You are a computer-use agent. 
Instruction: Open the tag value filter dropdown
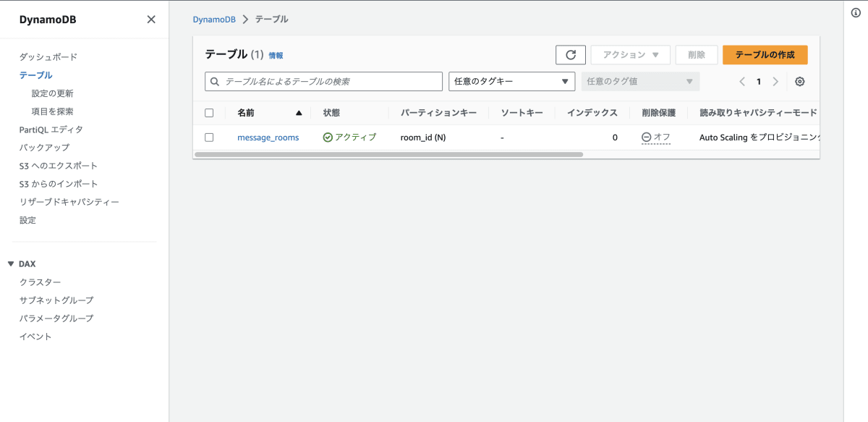click(640, 81)
